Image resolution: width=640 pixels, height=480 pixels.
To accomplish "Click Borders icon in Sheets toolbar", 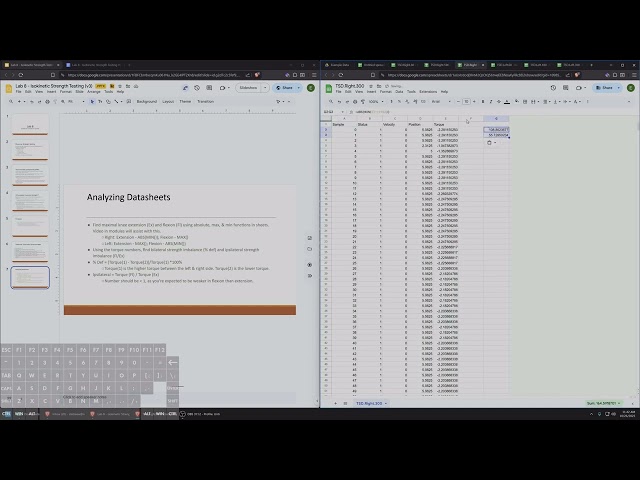I will (525, 101).
